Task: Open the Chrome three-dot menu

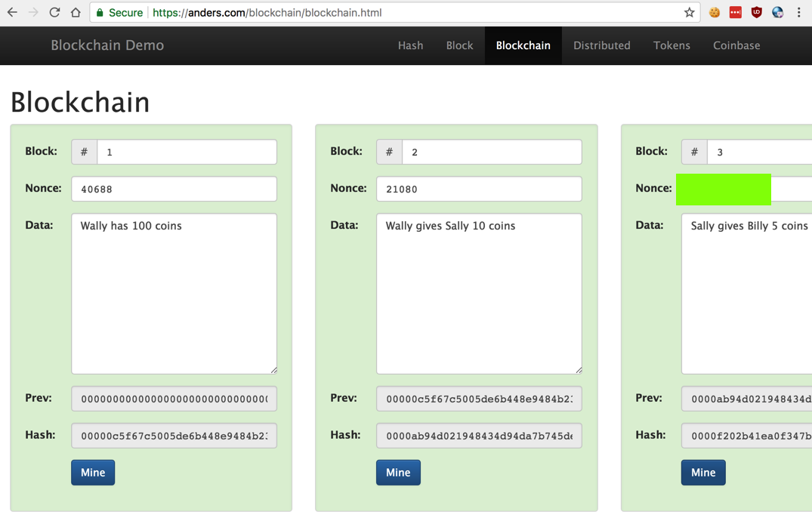Action: point(798,12)
